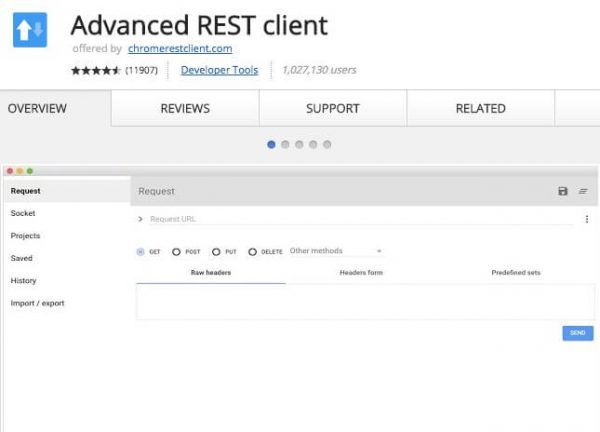600x432 pixels.
Task: Jump to the third carousel dot
Action: point(299,145)
